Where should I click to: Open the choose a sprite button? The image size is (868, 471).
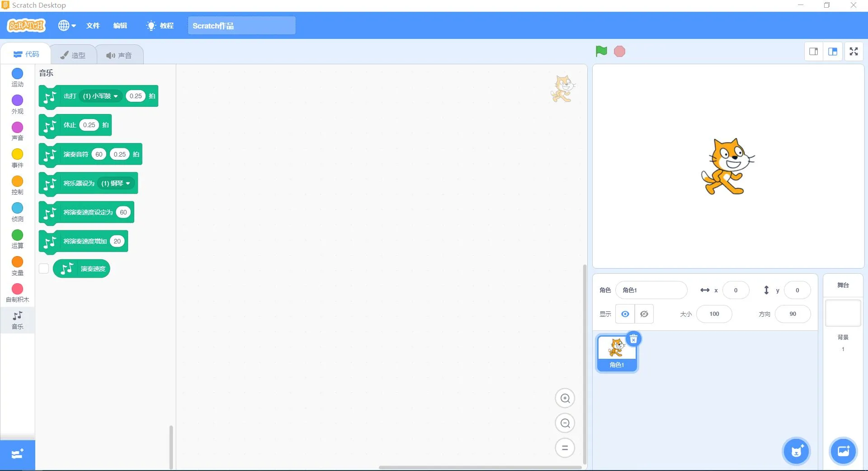click(796, 451)
